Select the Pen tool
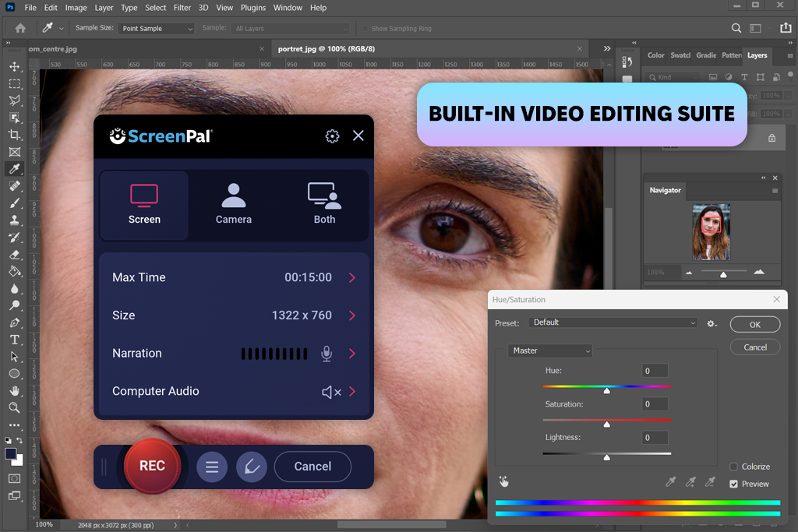 pyautogui.click(x=15, y=322)
